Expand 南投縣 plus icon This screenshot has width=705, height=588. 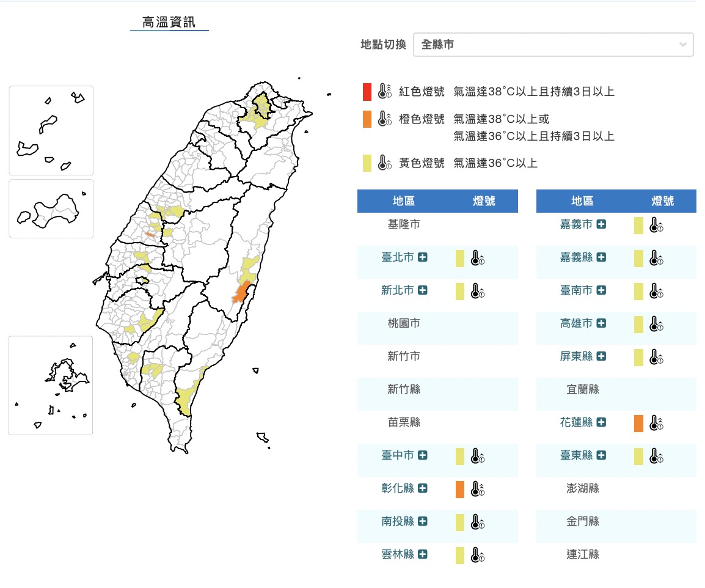point(423,521)
